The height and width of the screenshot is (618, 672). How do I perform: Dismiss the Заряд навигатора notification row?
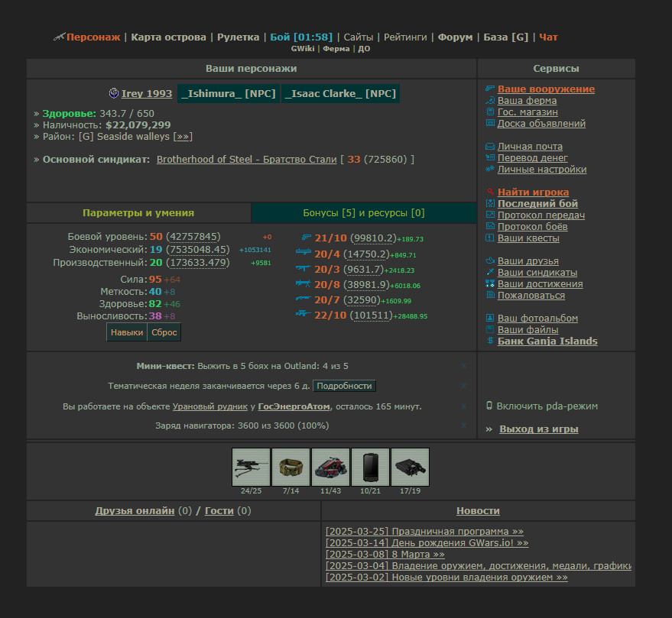pyautogui.click(x=464, y=425)
